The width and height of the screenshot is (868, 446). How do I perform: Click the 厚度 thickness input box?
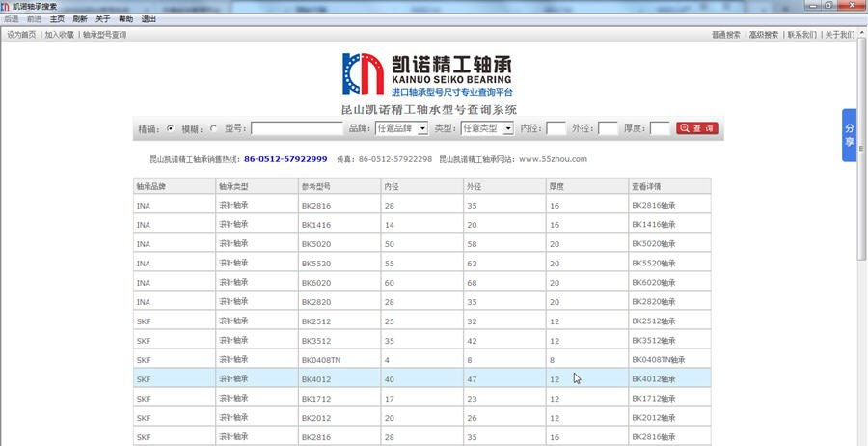pyautogui.click(x=660, y=128)
